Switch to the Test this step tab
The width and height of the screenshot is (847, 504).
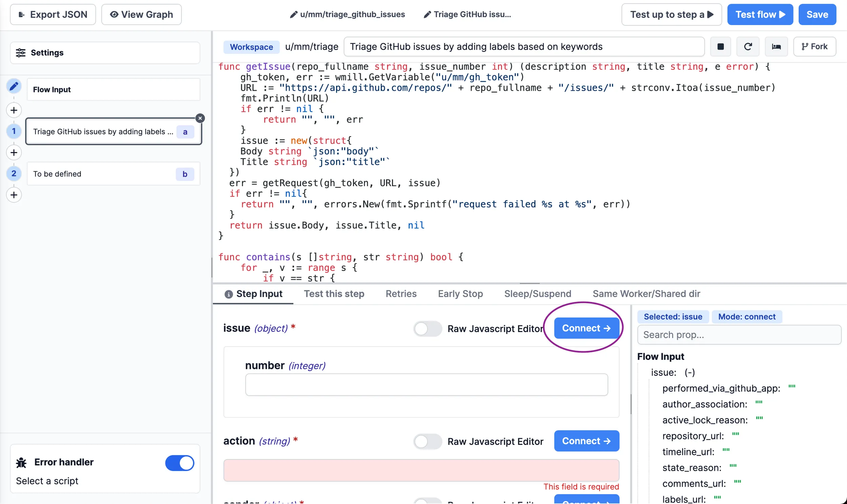(x=334, y=294)
